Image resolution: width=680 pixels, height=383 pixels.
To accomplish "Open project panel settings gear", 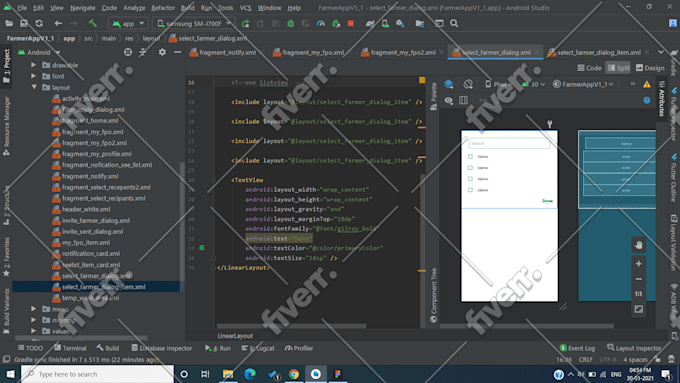I will pyautogui.click(x=162, y=52).
